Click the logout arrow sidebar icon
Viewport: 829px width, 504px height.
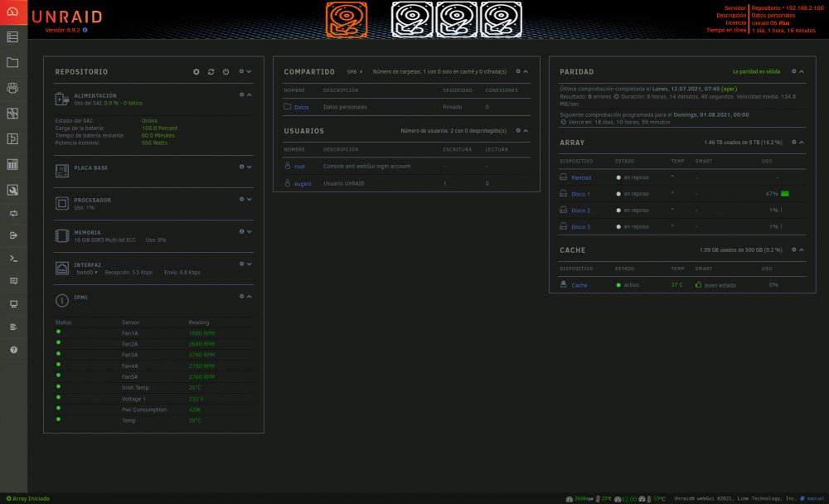point(14,235)
